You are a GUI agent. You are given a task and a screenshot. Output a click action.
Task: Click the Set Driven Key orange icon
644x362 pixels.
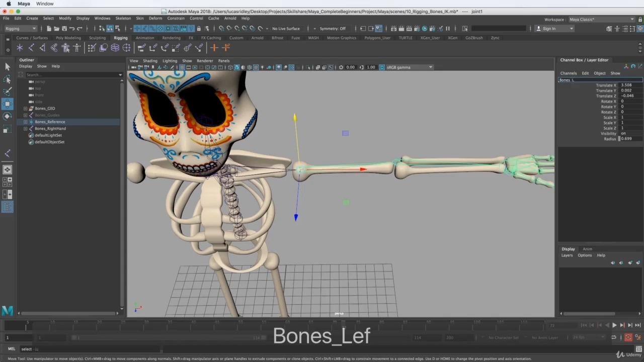(226, 48)
